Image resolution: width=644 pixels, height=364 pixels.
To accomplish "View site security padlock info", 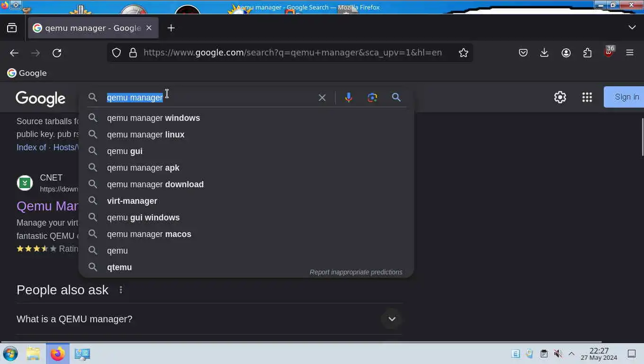I will pos(133,53).
